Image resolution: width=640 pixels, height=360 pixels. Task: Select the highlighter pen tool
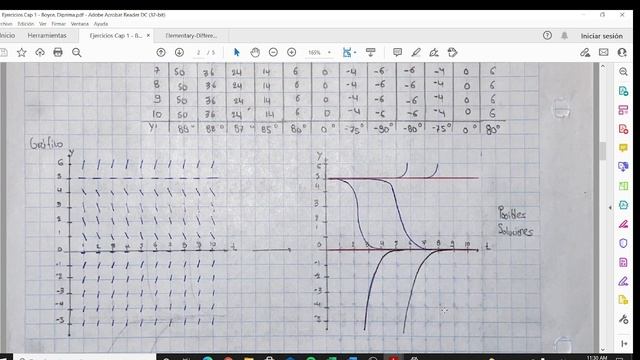[416, 52]
